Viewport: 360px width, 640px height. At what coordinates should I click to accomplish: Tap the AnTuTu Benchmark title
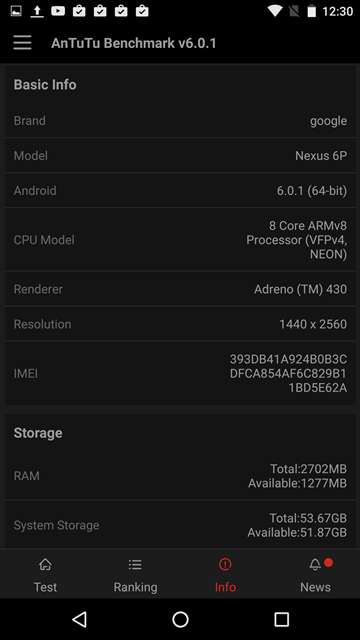[x=133, y=43]
